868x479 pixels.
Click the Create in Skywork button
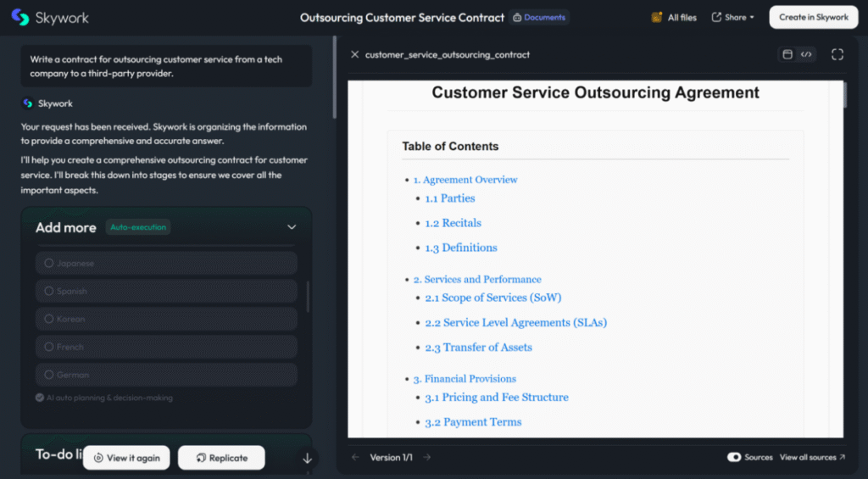click(x=813, y=17)
